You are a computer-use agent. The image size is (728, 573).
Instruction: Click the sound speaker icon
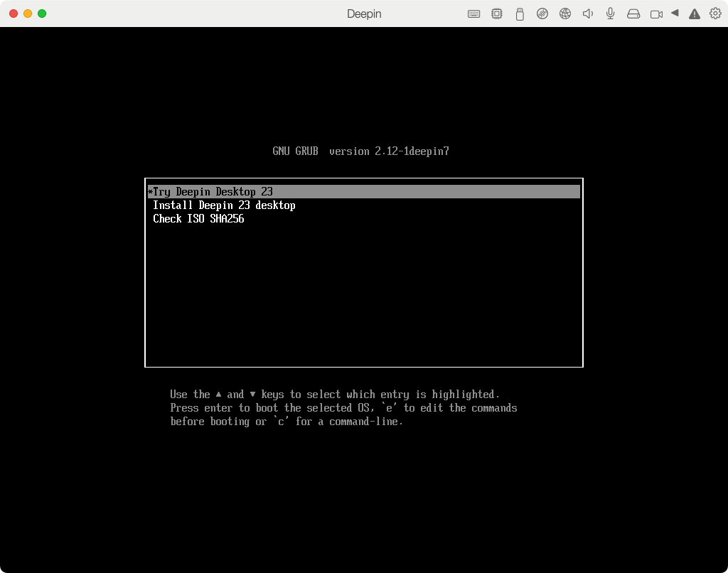(x=588, y=14)
